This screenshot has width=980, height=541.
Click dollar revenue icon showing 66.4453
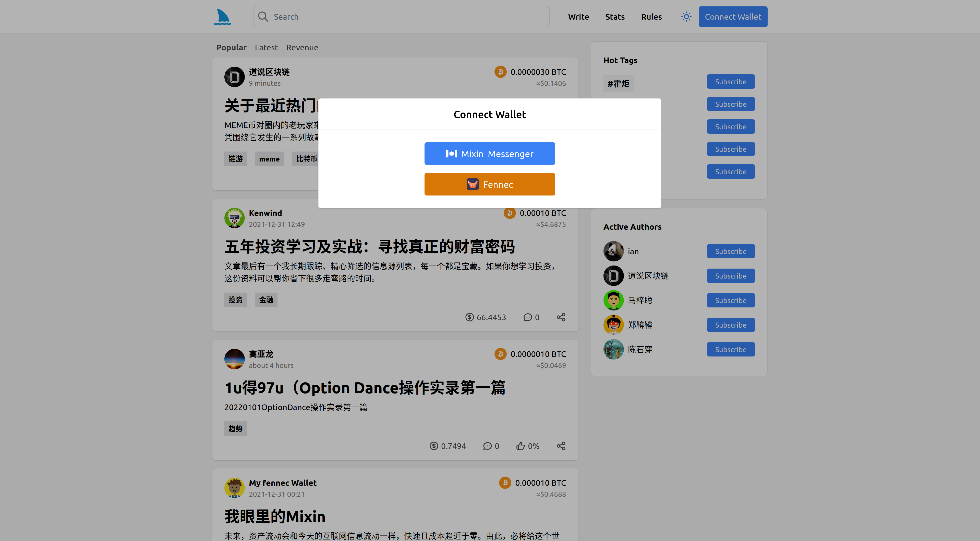coord(469,317)
